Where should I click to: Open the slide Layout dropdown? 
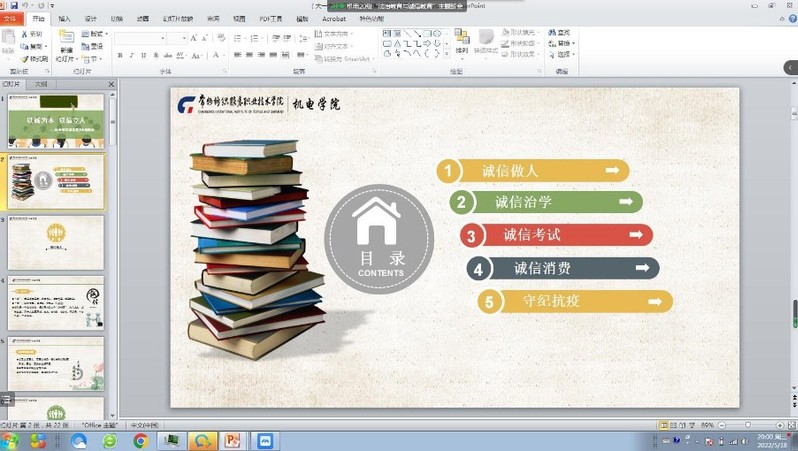pos(95,34)
